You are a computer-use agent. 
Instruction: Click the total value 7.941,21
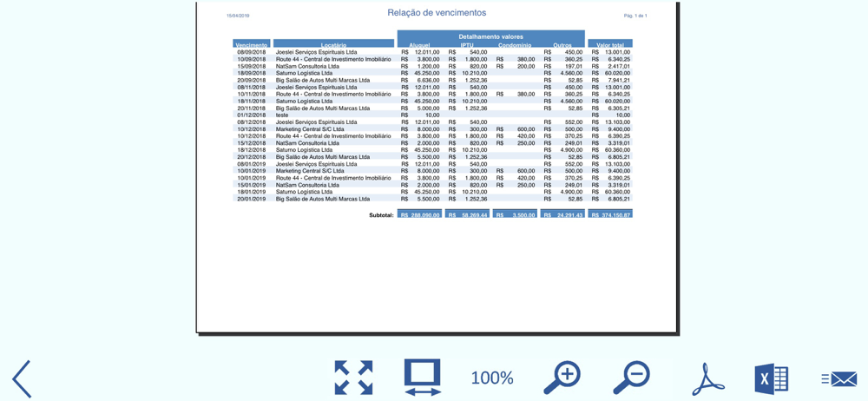point(618,80)
